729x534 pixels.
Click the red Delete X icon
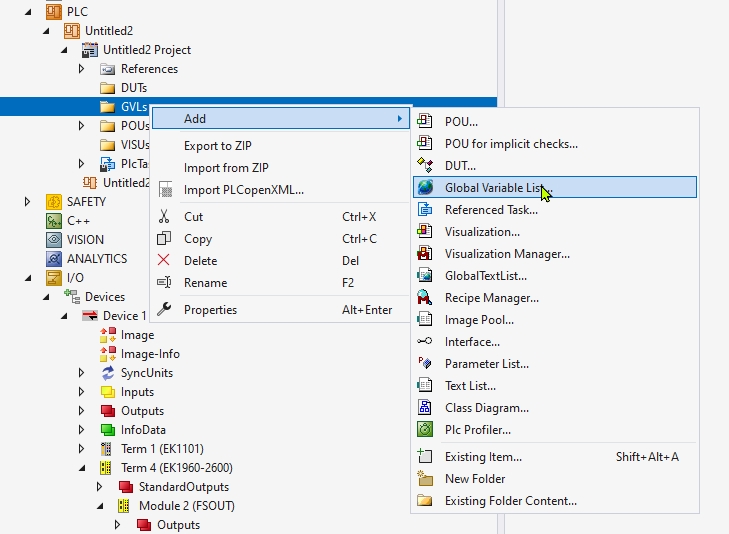tap(164, 260)
